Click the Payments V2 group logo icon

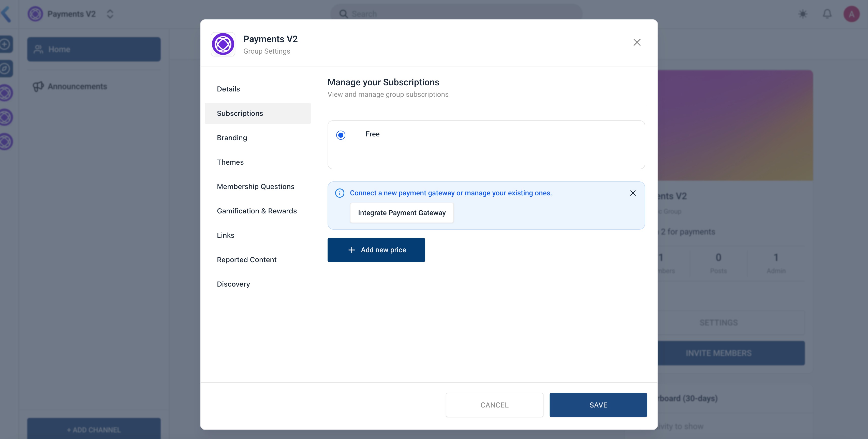(223, 44)
